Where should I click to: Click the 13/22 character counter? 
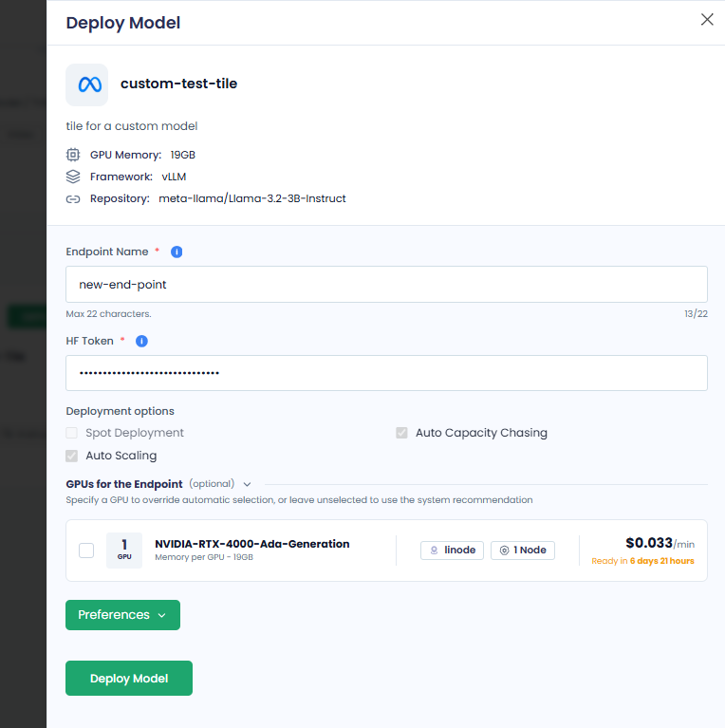[x=696, y=314]
